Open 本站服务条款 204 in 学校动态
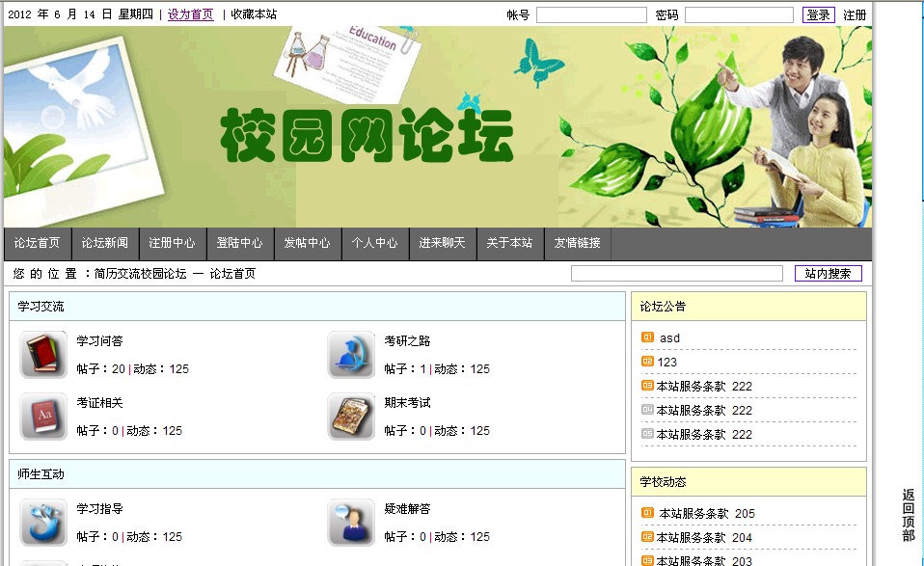 point(704,538)
